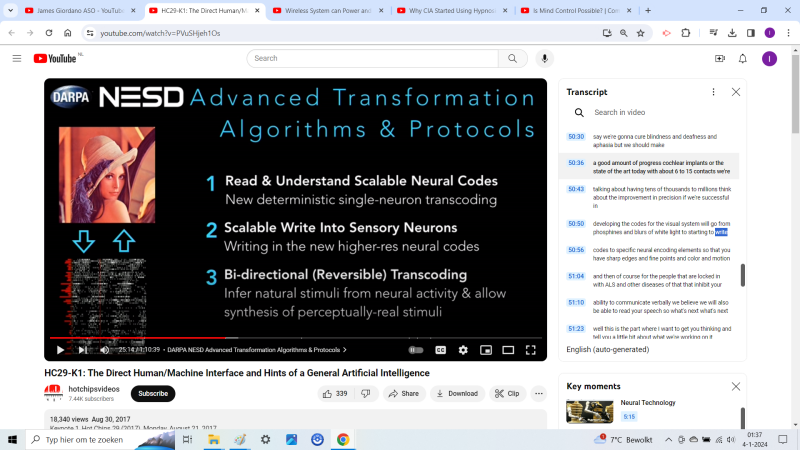
Task: Open the YouTube guide hamburger menu
Action: coord(17,59)
